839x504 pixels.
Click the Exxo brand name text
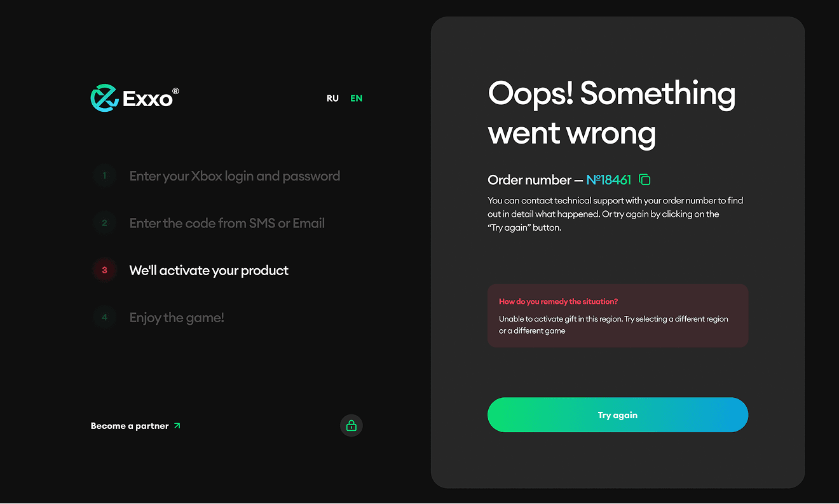click(147, 99)
